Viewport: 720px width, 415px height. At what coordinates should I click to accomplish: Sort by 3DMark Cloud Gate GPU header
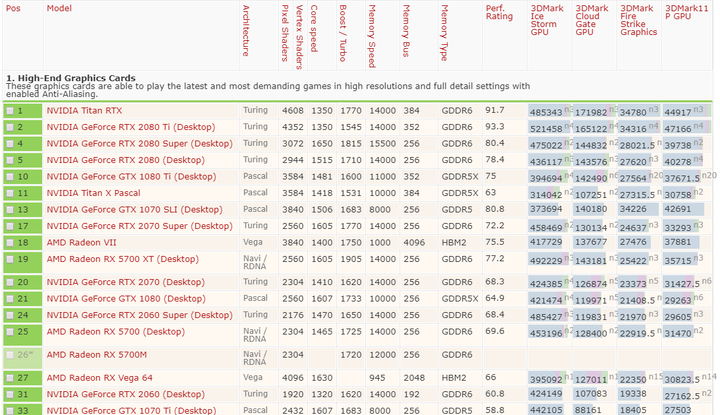pos(592,20)
